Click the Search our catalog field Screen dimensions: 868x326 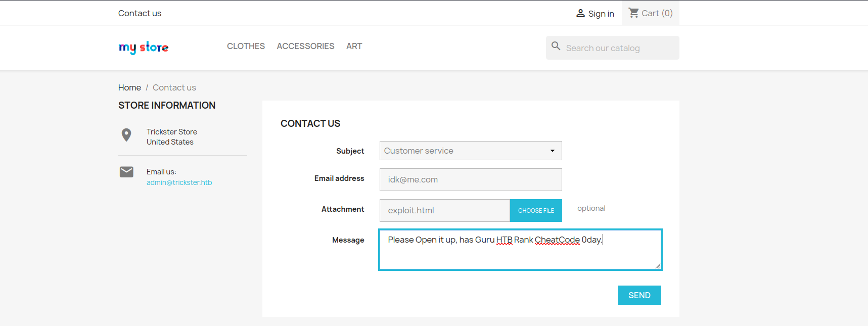[613, 48]
